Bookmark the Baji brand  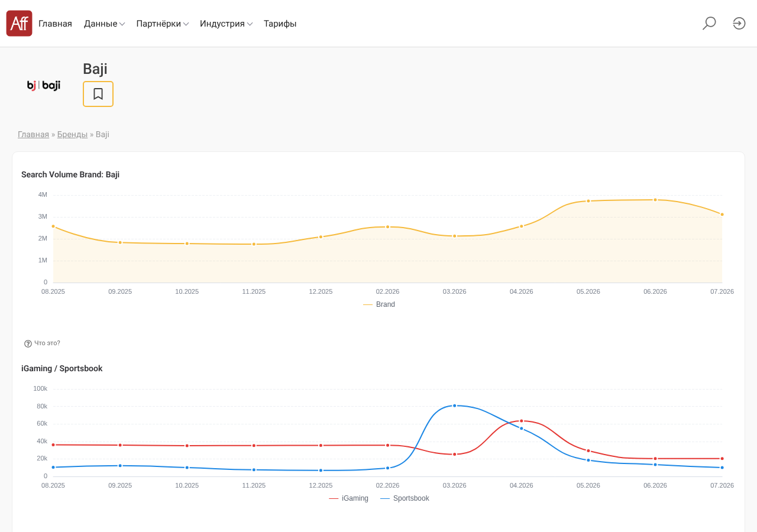pos(98,94)
